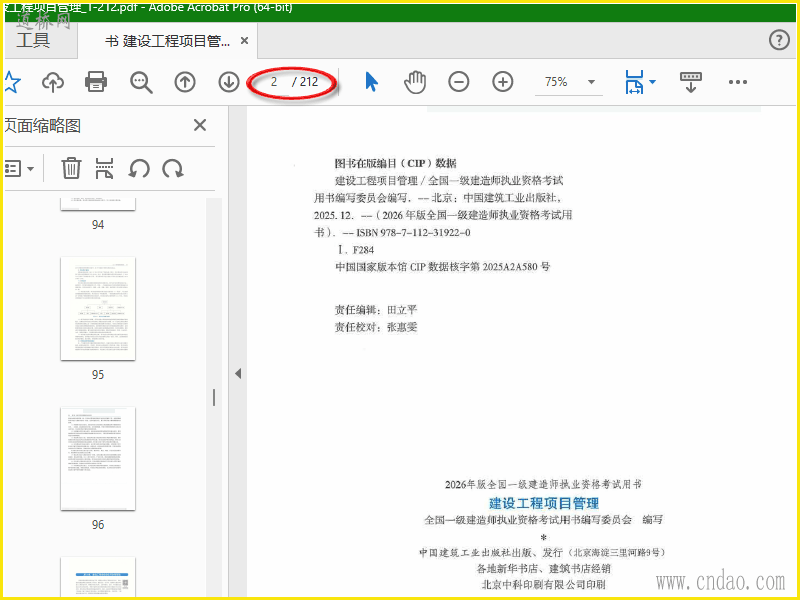This screenshot has height=600, width=800.
Task: Click the blue title 建设工程项目管理
Action: [544, 503]
